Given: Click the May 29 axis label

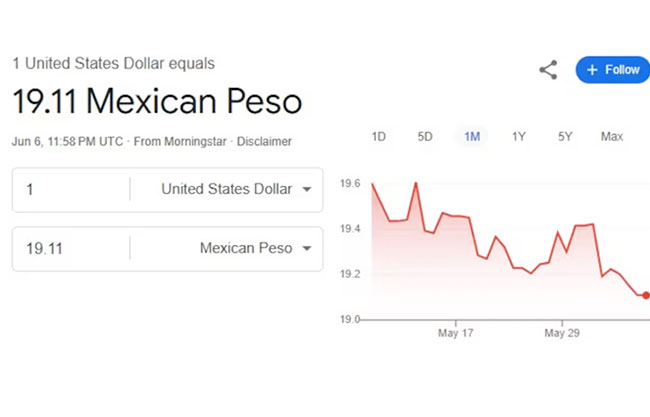Looking at the screenshot, I should pyautogui.click(x=562, y=333).
